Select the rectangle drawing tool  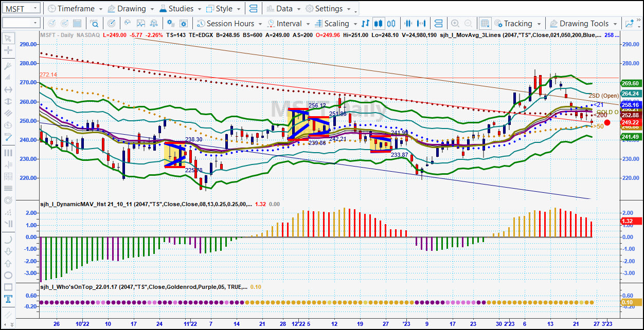click(8, 287)
